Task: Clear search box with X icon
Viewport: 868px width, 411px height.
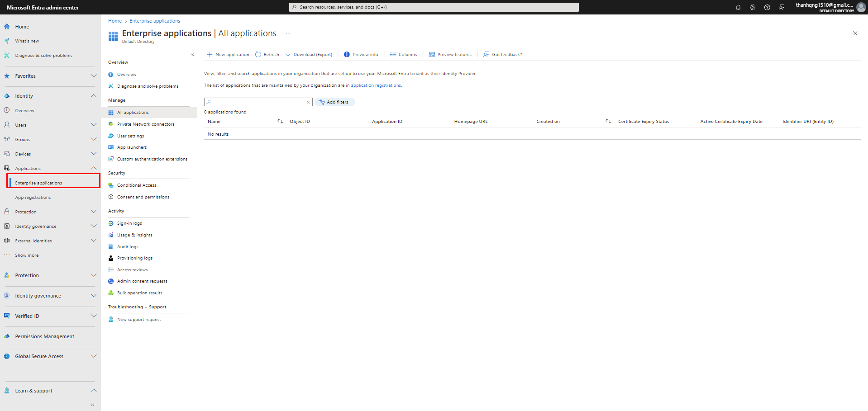Action: (x=308, y=102)
